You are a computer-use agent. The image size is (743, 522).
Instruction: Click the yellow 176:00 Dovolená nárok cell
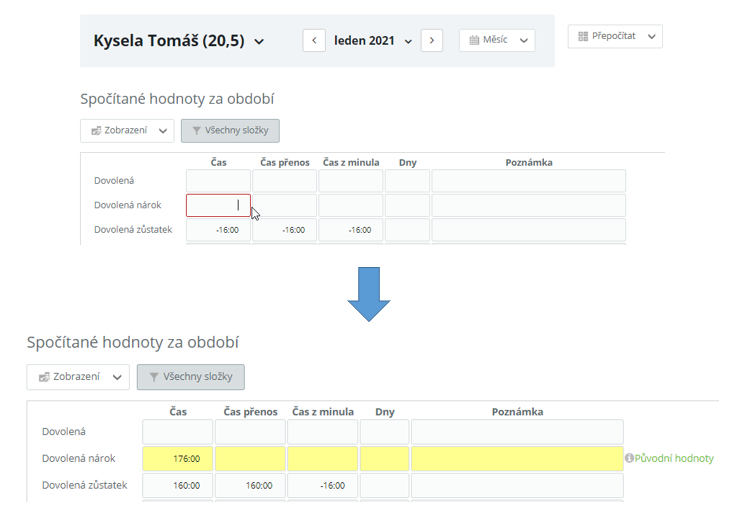[177, 459]
